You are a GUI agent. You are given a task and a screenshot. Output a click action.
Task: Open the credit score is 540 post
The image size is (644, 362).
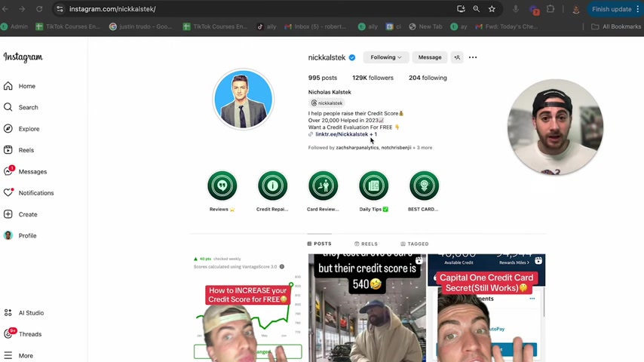tap(367, 308)
